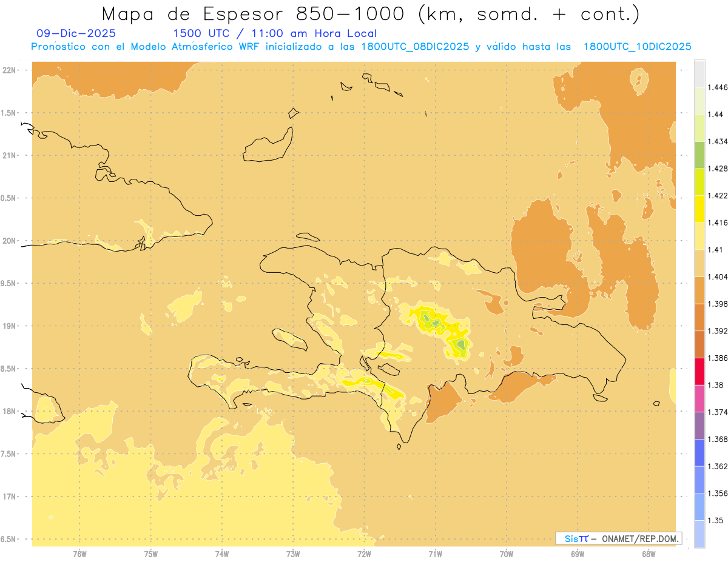Click the '68W' longitude label
Screen dimensions: 728x562
coord(648,554)
